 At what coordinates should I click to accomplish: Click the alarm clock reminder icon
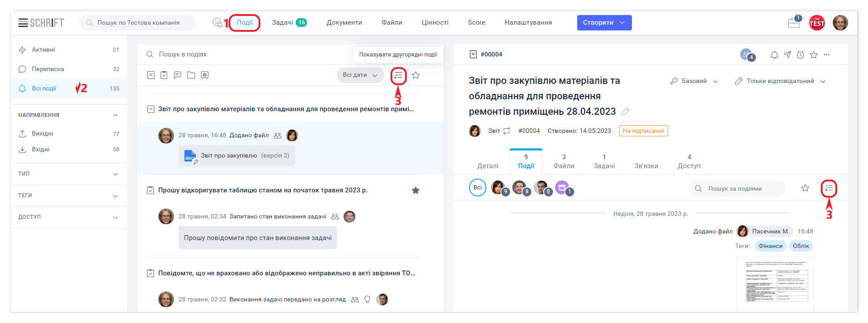[x=800, y=55]
